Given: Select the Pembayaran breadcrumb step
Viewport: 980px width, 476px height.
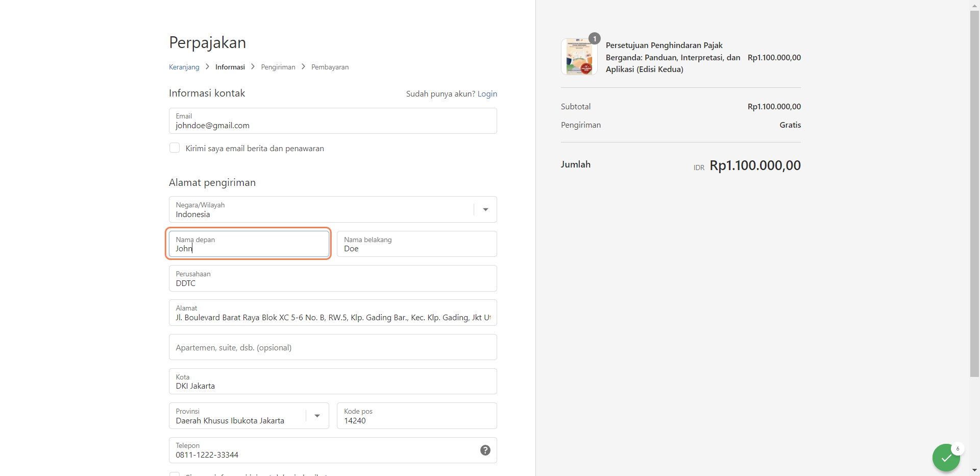Looking at the screenshot, I should (330, 67).
